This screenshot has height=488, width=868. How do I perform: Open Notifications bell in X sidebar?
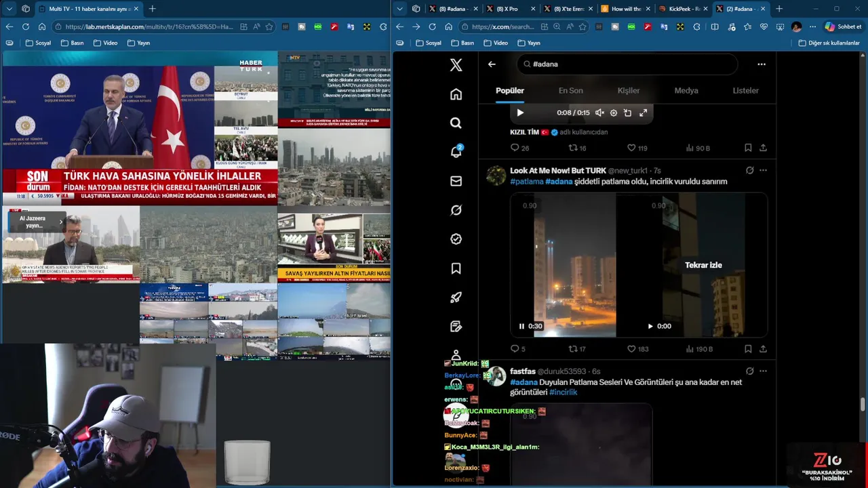(x=456, y=152)
